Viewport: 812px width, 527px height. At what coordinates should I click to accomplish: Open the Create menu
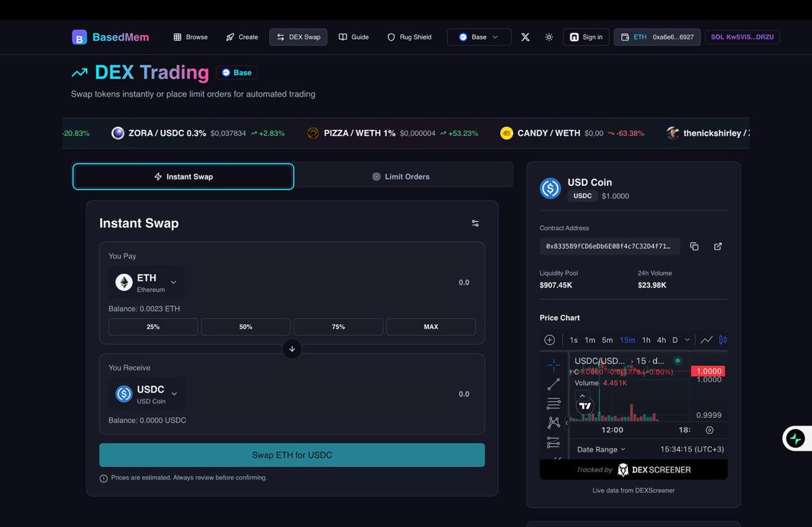click(242, 37)
